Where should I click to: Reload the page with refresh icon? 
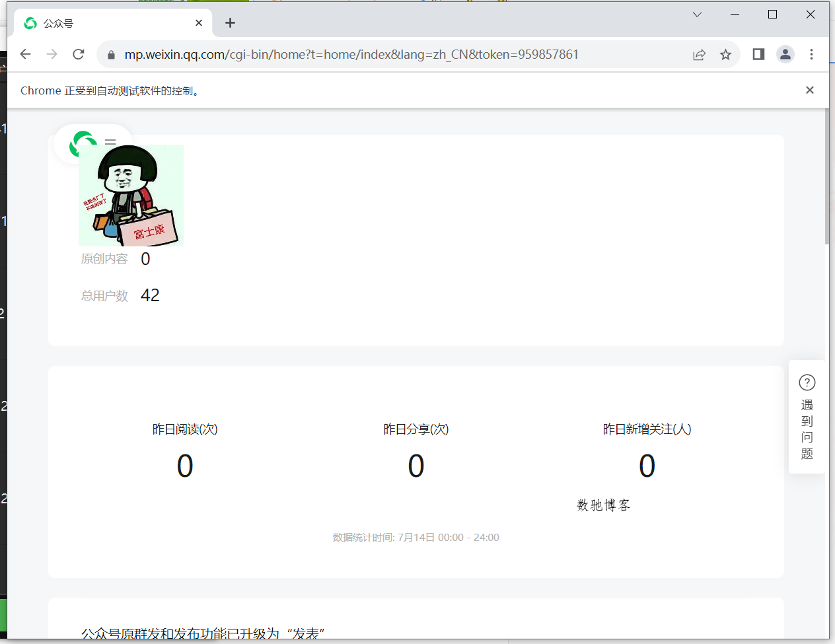coord(78,54)
